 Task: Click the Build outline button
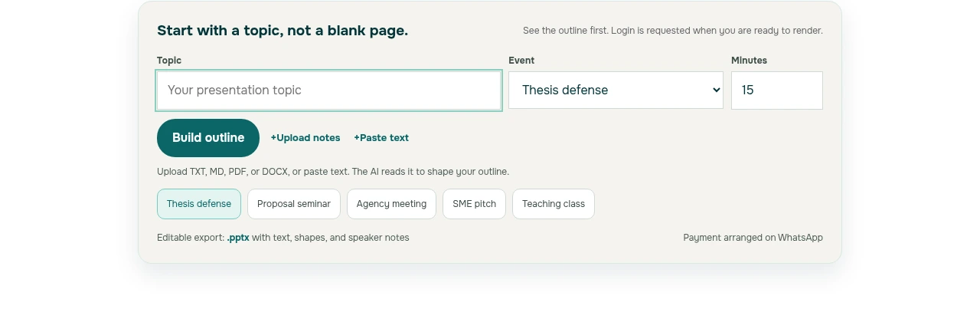(x=208, y=138)
